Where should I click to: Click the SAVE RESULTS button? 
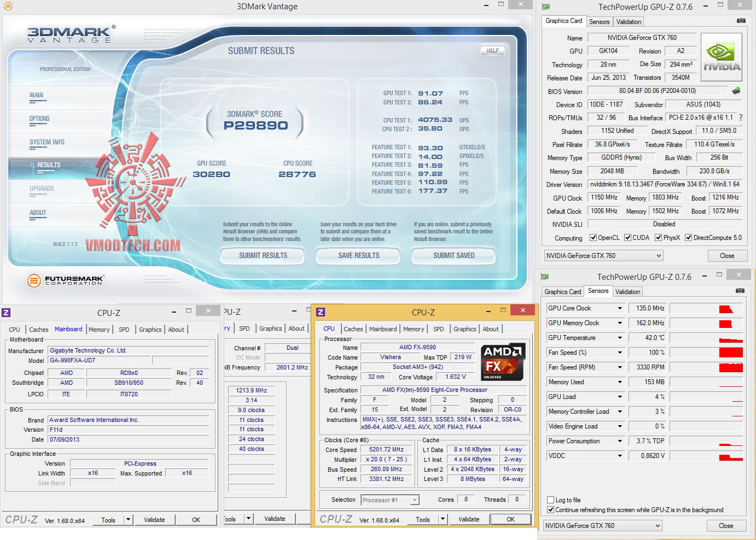pos(358,255)
